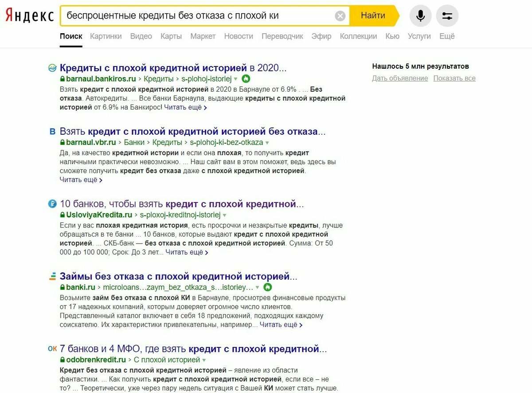Start voice search with the microphone icon
This screenshot has height=393, width=532.
click(421, 16)
